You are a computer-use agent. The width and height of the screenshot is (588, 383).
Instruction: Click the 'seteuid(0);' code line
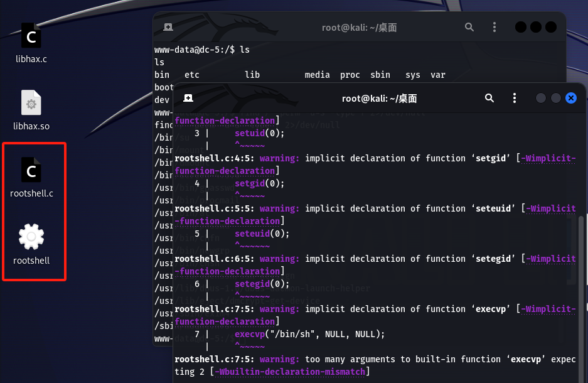[x=262, y=234]
